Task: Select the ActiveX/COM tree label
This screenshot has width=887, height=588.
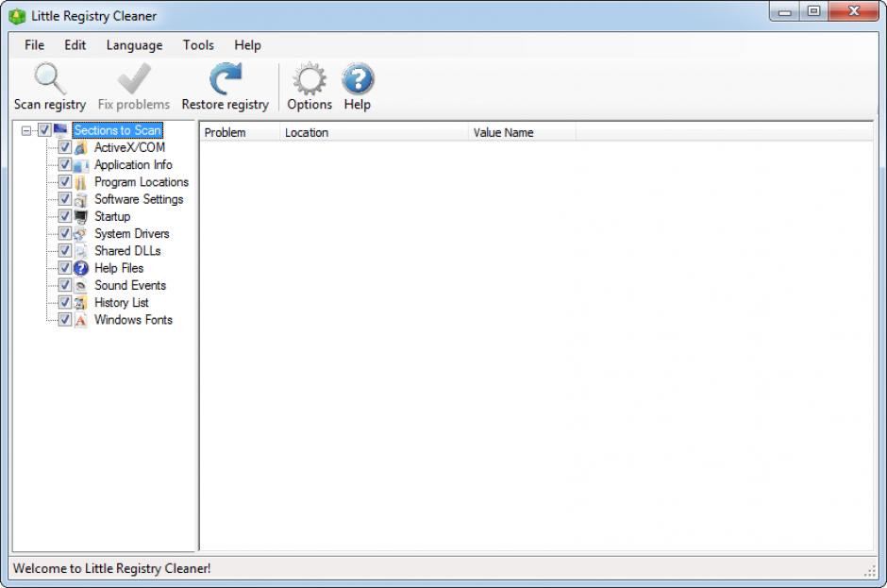Action: pos(129,147)
